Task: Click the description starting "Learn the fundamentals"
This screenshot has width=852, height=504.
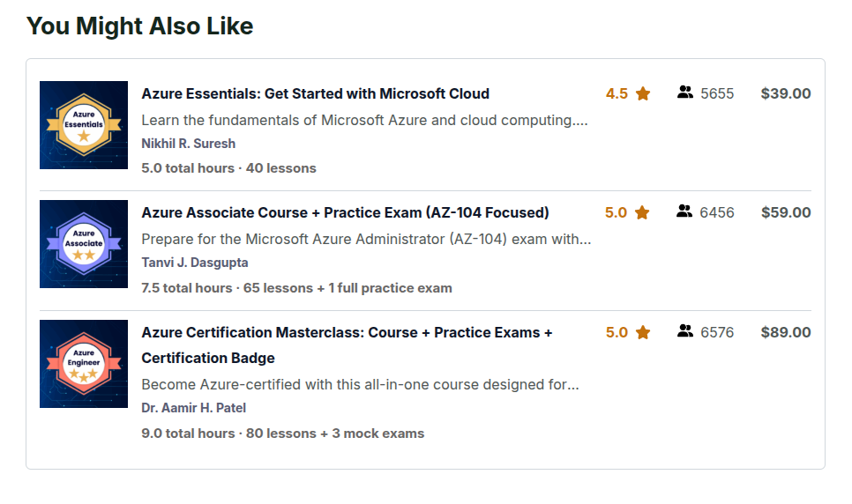Action: pos(364,120)
